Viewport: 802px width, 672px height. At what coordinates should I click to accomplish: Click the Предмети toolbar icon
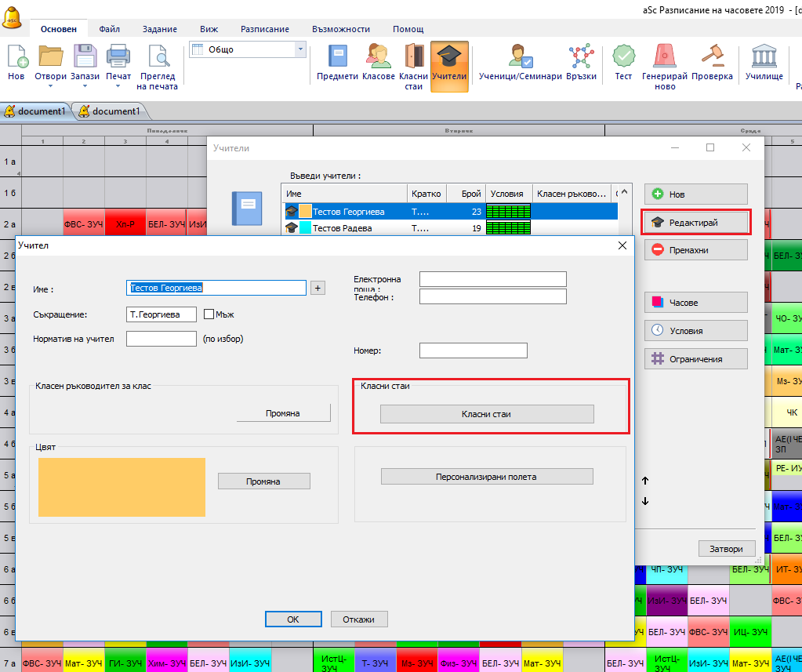pyautogui.click(x=337, y=63)
